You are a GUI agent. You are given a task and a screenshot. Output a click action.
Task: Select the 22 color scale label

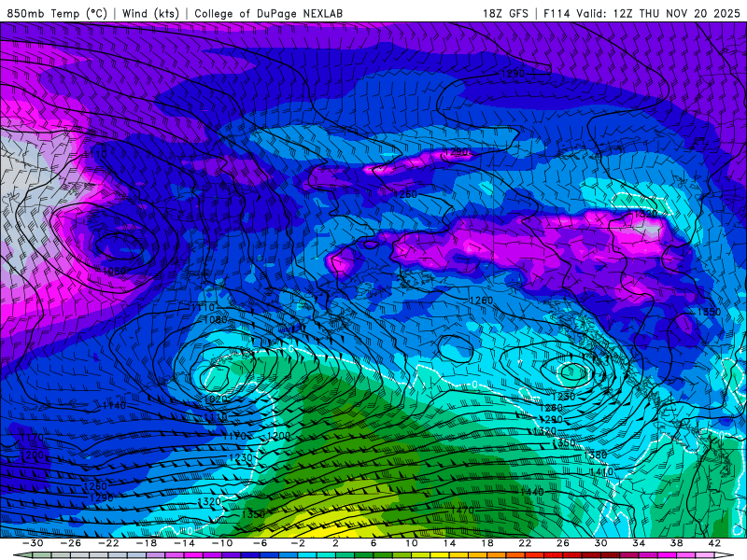(x=525, y=543)
